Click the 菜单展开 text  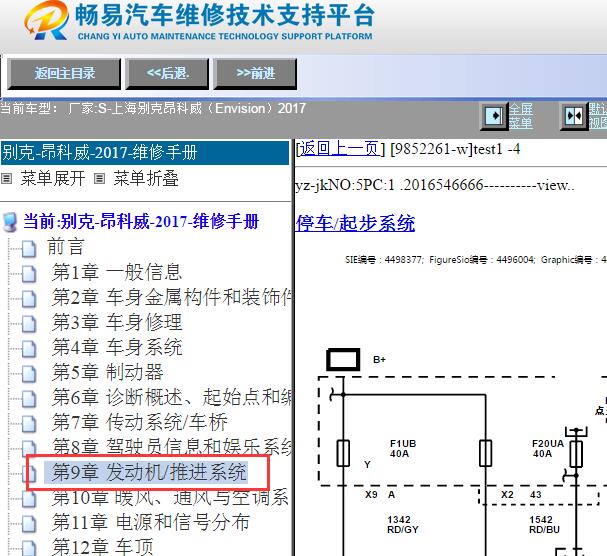pos(53,178)
